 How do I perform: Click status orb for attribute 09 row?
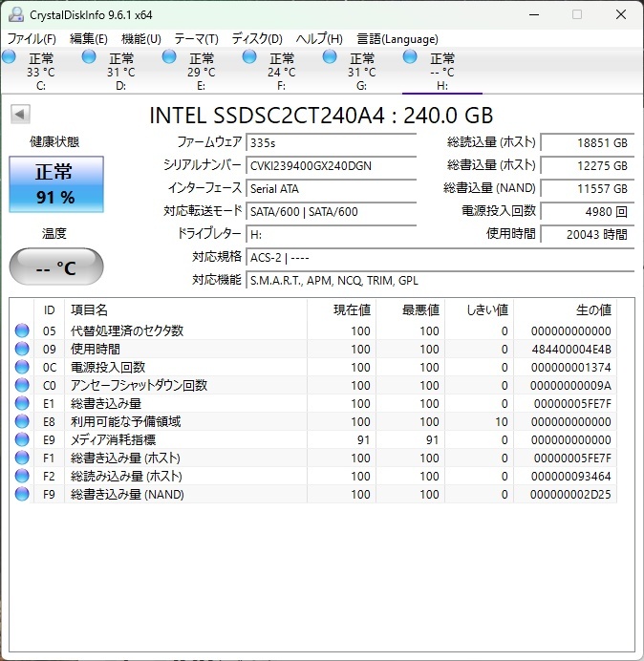[22, 349]
